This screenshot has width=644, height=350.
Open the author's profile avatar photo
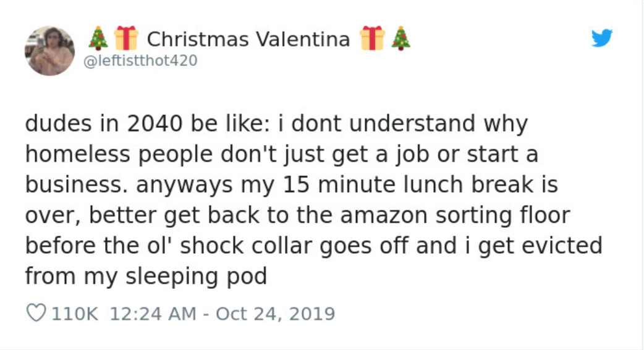tap(49, 51)
